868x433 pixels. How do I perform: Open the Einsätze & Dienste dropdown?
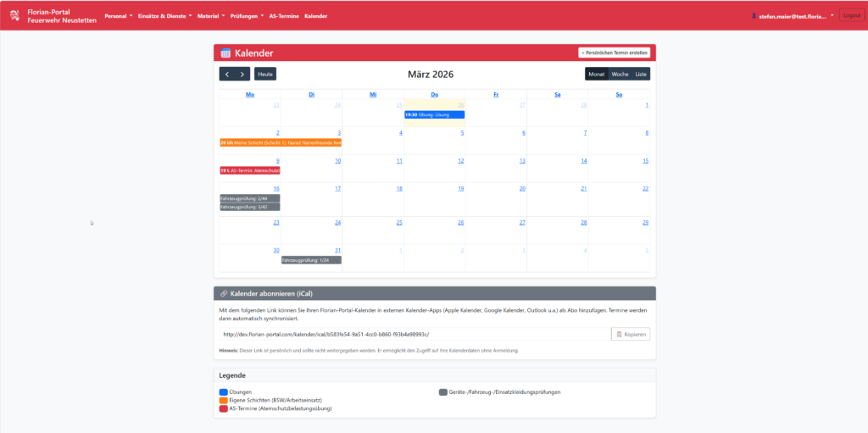click(164, 16)
